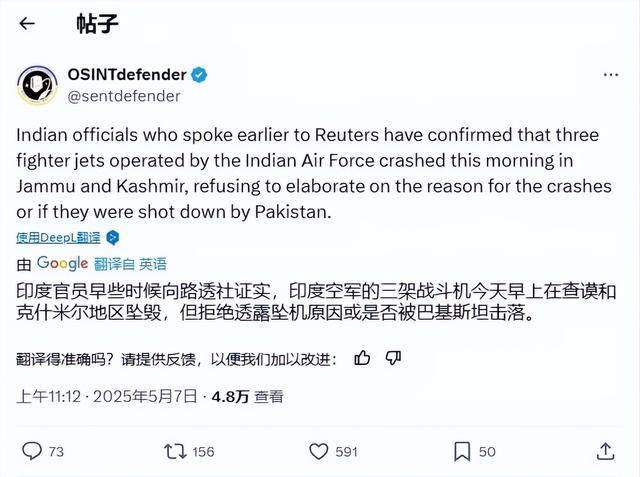Image resolution: width=640 pixels, height=477 pixels.
Task: Click the 使用DeepL翻译 link
Action: click(59, 238)
